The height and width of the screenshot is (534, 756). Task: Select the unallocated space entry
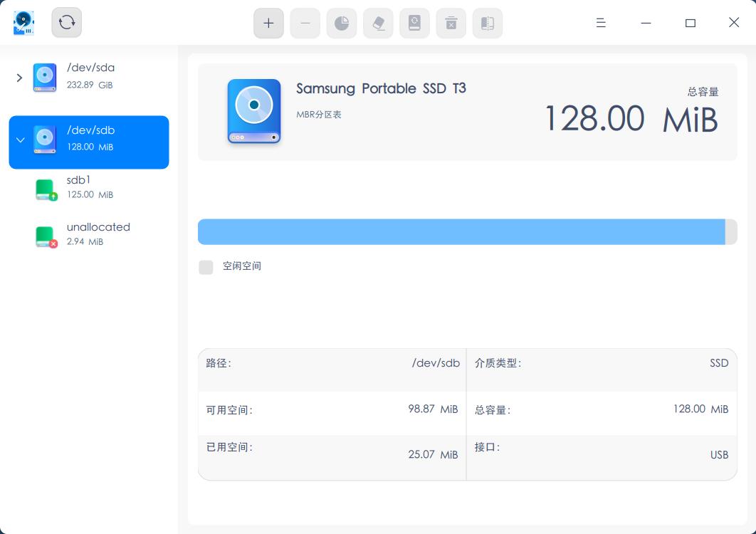click(89, 234)
